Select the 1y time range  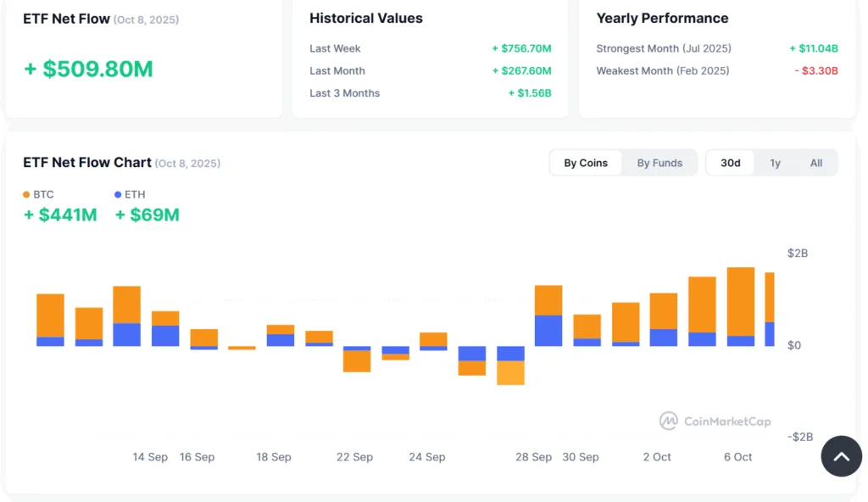775,163
